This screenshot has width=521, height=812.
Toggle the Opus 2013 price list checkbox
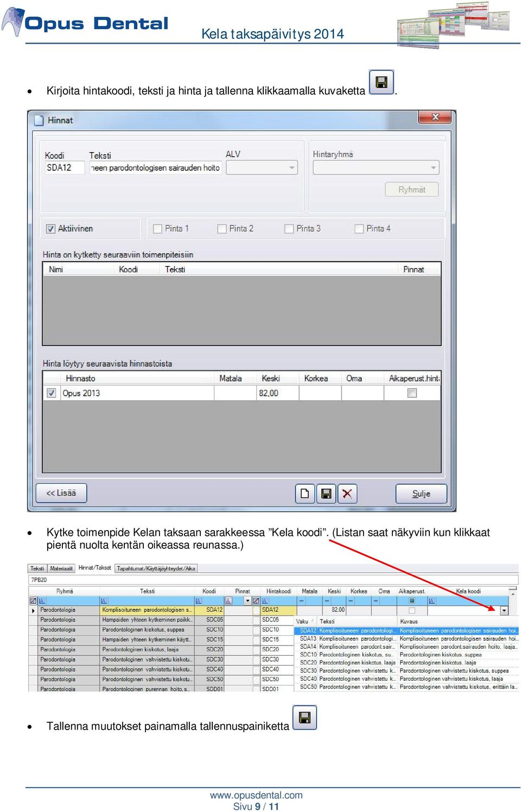52,393
